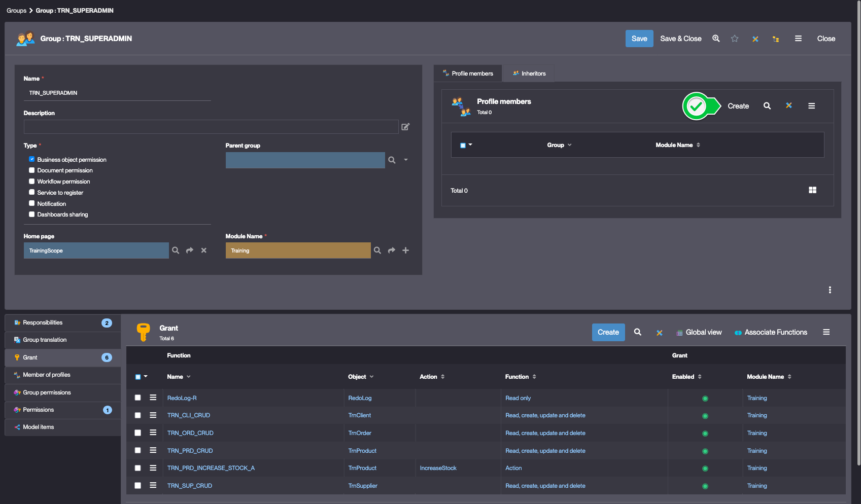This screenshot has width=861, height=504.
Task: Open the Responsibilities side tab
Action: click(63, 322)
